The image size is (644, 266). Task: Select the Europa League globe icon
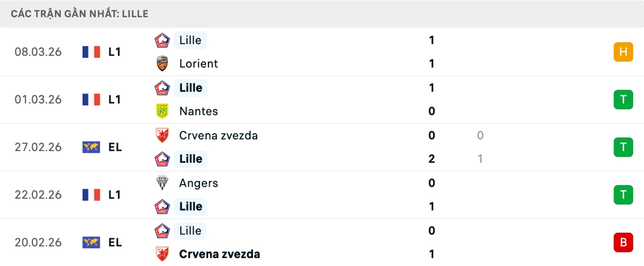(91, 147)
